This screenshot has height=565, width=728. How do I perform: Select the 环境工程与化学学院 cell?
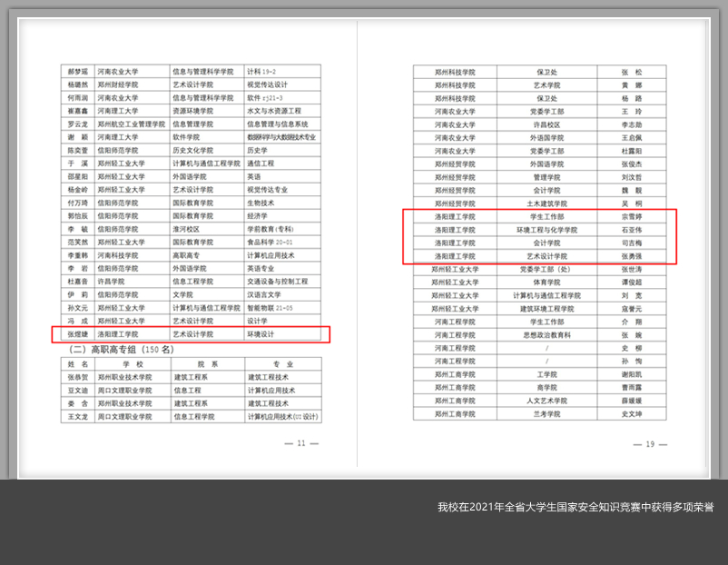pos(546,231)
